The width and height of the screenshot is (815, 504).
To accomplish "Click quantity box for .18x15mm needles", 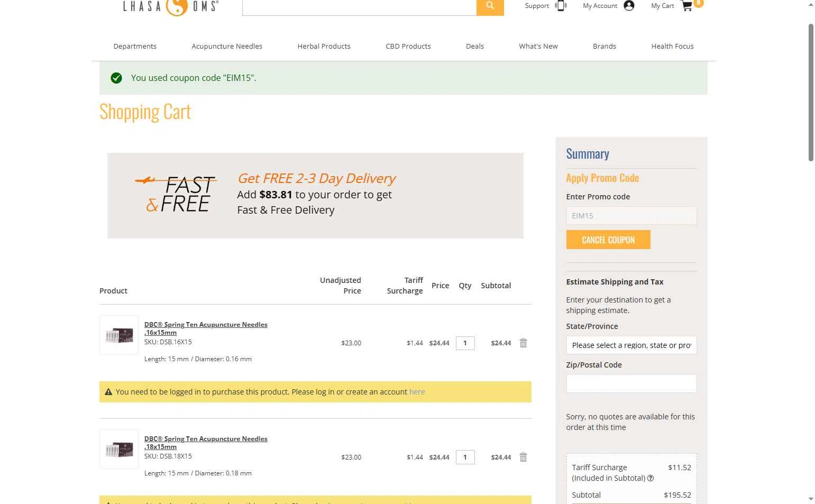I will (465, 457).
